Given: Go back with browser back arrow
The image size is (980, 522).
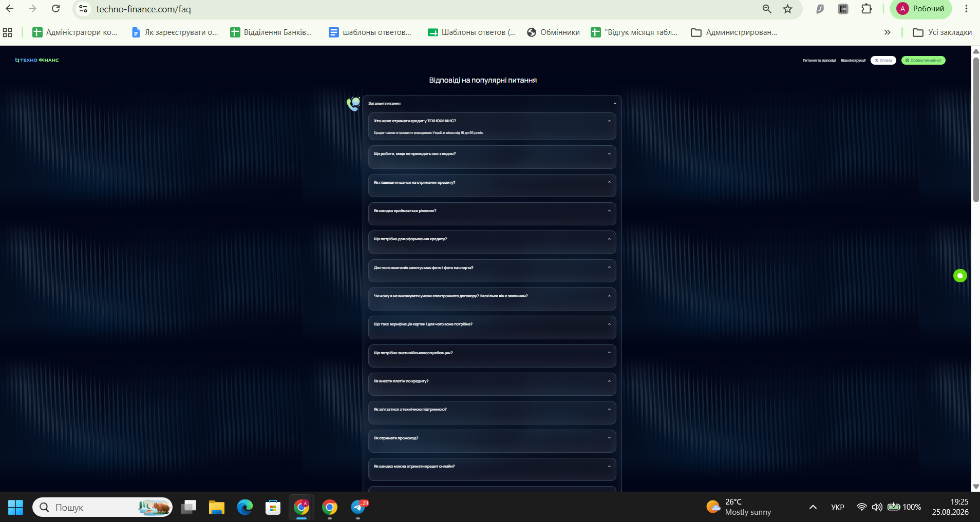Looking at the screenshot, I should coord(10,9).
